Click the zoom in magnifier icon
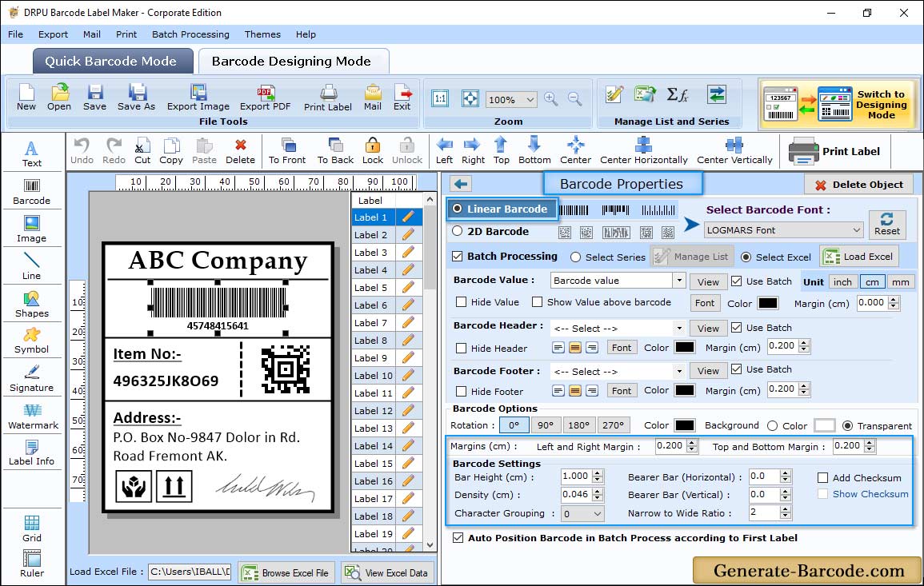This screenshot has width=924, height=586. click(551, 99)
